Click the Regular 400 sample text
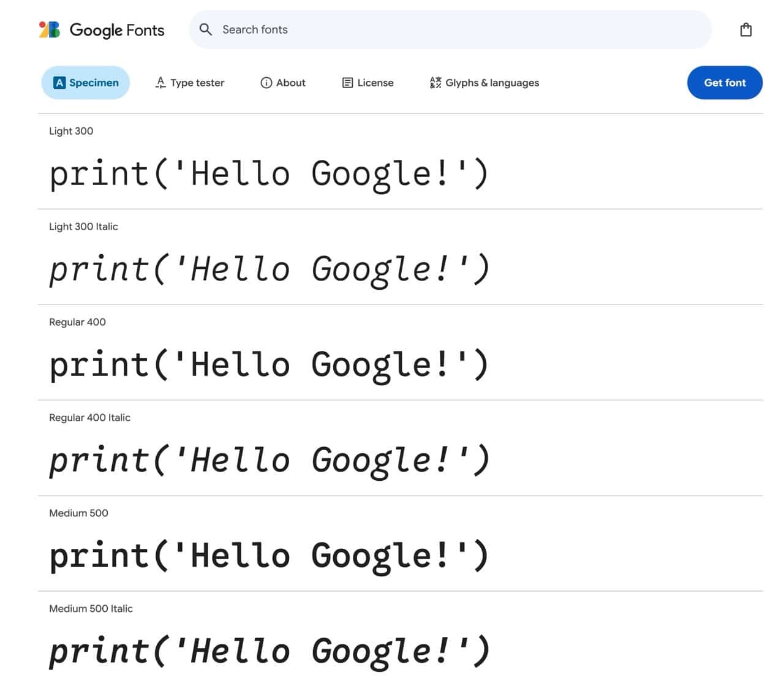This screenshot has width=784, height=686. (x=269, y=366)
